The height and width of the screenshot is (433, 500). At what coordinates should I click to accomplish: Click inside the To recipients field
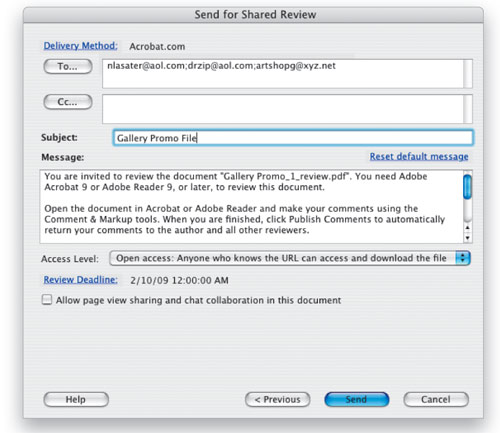(x=283, y=74)
